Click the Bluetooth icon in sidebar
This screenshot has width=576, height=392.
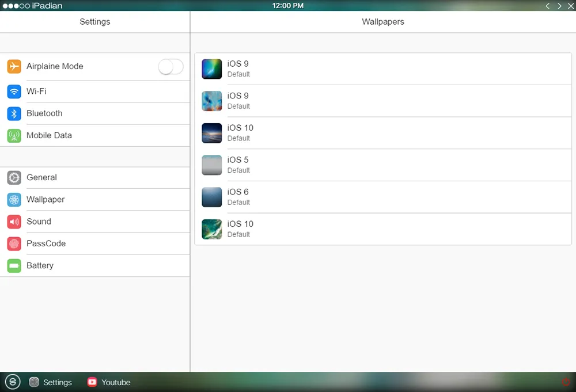(14, 113)
